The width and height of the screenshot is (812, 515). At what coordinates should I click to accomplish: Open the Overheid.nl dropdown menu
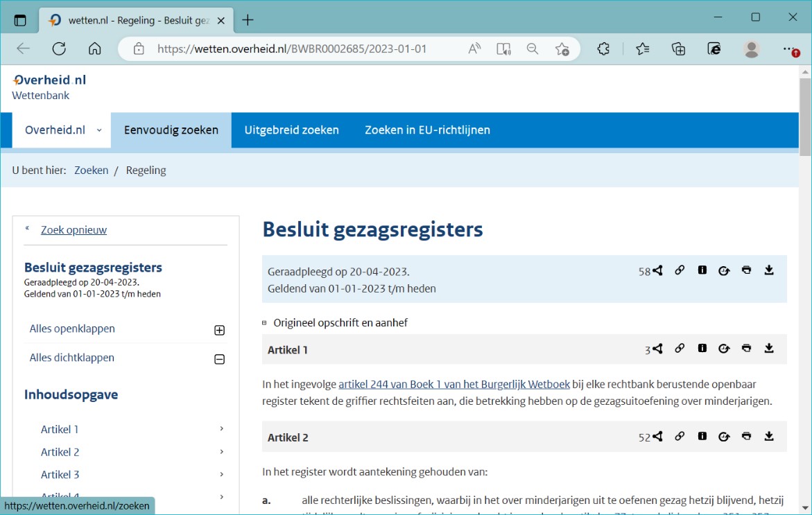coord(61,130)
